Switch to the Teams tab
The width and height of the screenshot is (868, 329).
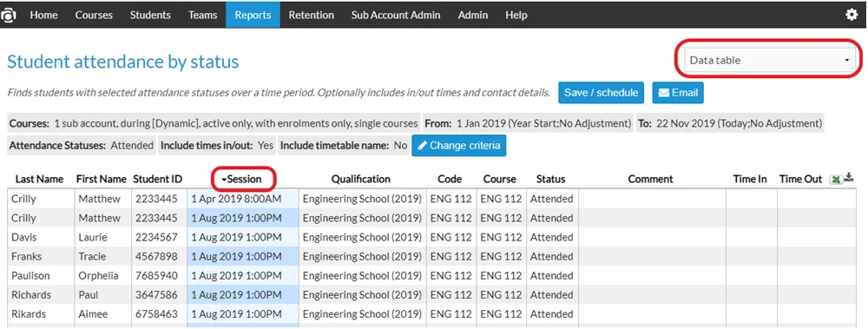(x=202, y=15)
